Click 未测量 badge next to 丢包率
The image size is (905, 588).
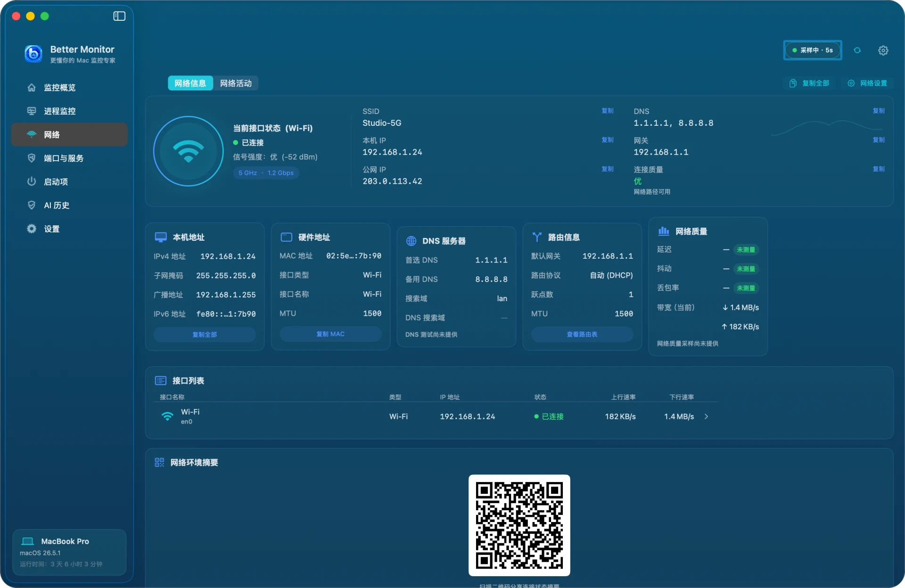click(x=746, y=288)
